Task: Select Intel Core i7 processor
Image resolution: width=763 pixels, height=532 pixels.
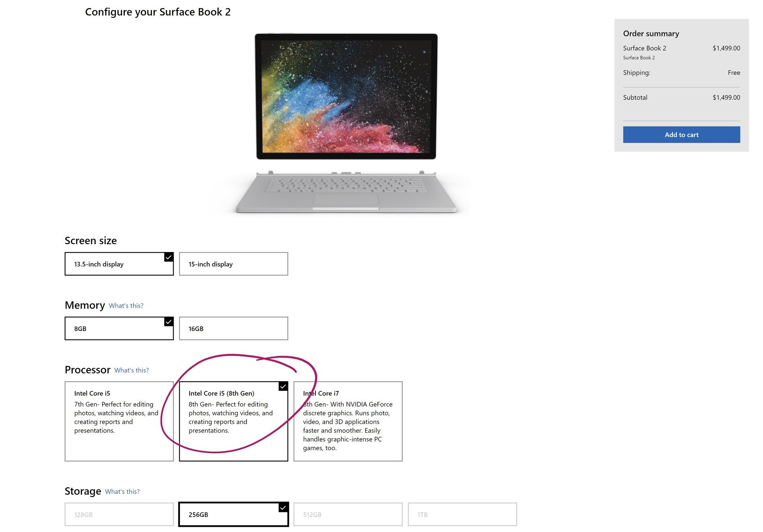Action: (348, 421)
